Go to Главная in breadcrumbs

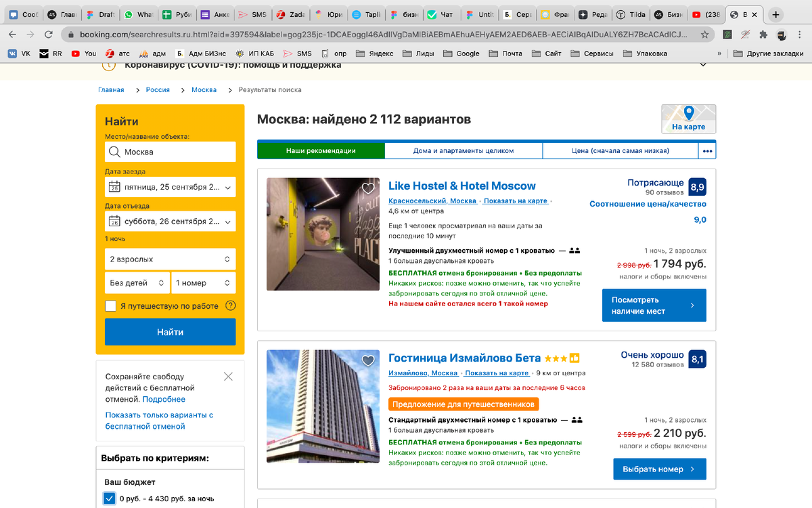coord(111,89)
